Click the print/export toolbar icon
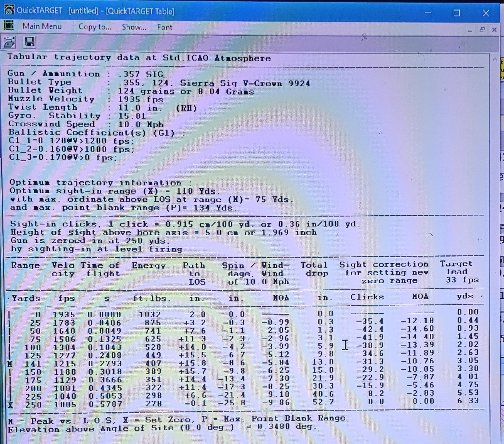Viewport: 504px width, 444px height. point(9,42)
